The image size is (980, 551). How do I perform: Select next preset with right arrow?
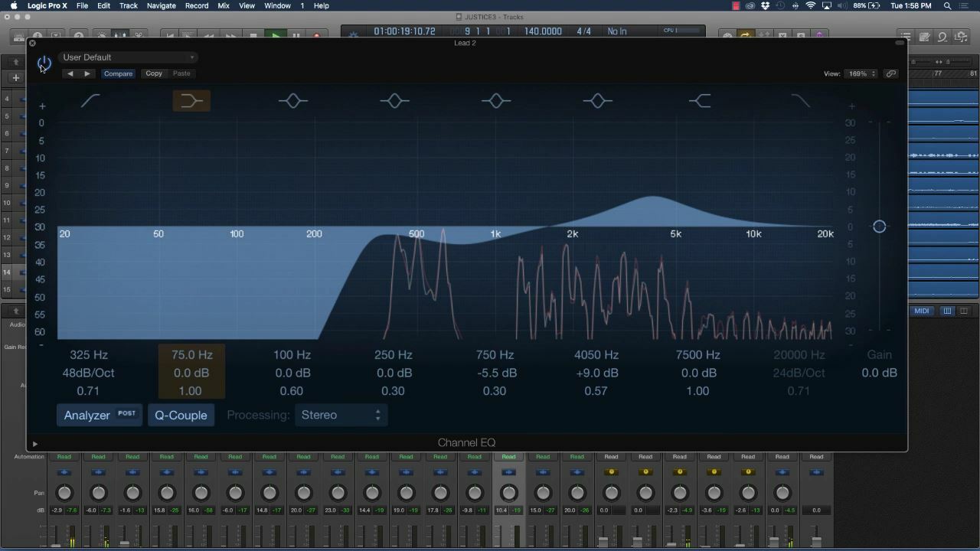[x=87, y=73]
